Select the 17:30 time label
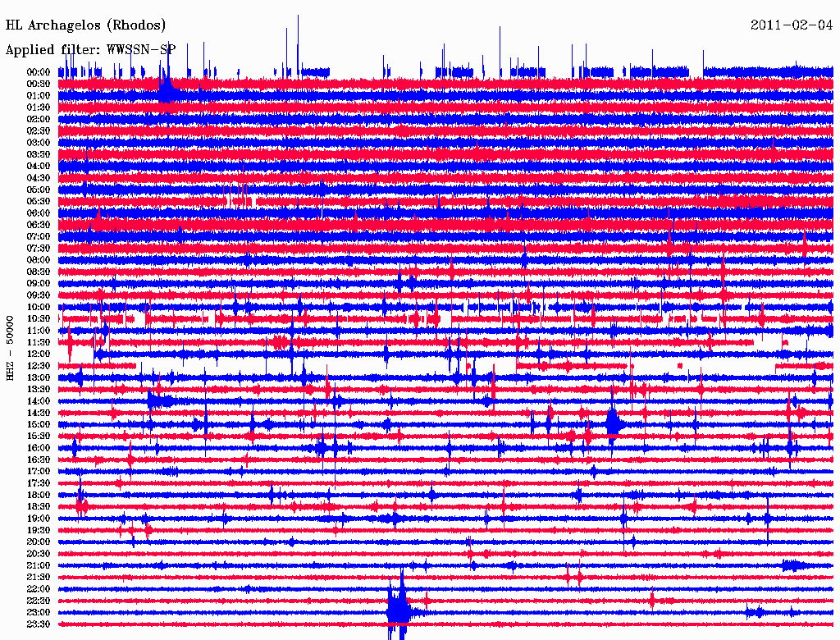The height and width of the screenshot is (640, 840). pos(39,483)
